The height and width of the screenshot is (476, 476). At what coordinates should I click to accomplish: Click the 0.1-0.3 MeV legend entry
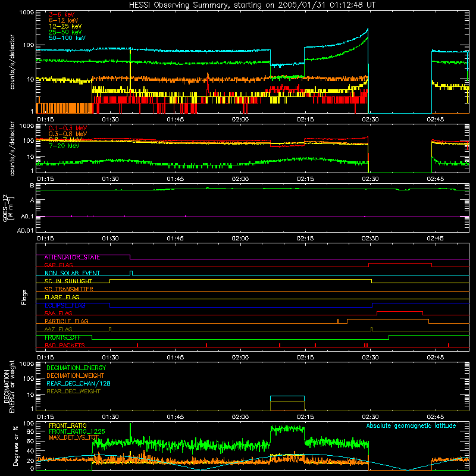[x=68, y=128]
